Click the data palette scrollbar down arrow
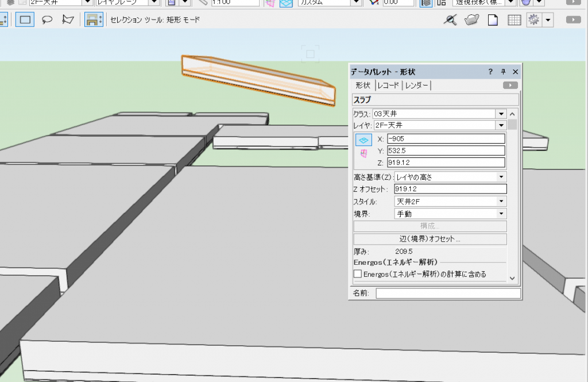This screenshot has height=382, width=588. point(512,279)
